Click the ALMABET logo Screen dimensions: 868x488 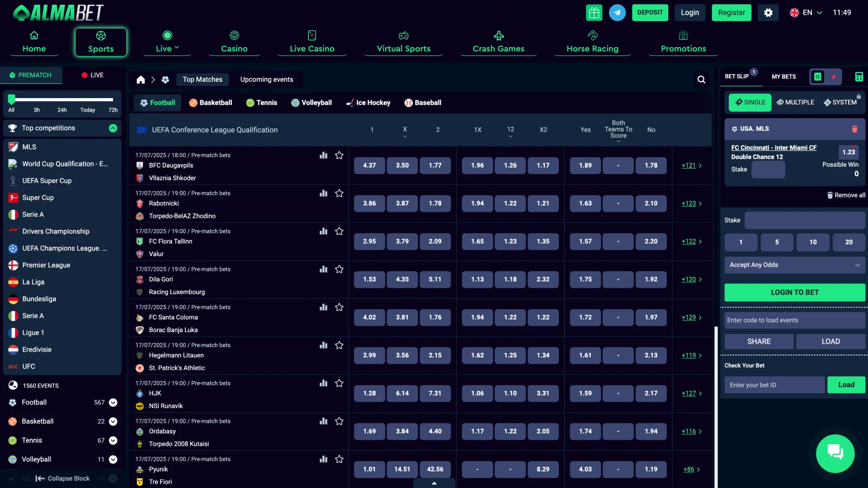point(58,13)
